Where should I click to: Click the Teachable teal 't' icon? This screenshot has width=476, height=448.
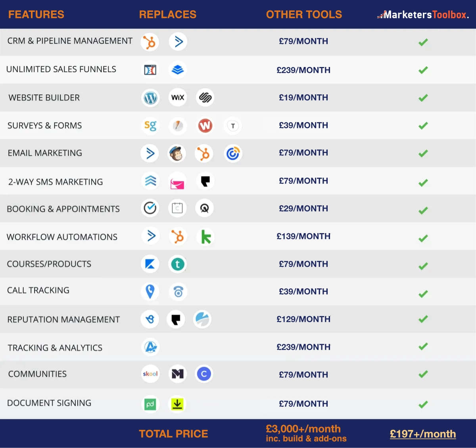(178, 264)
